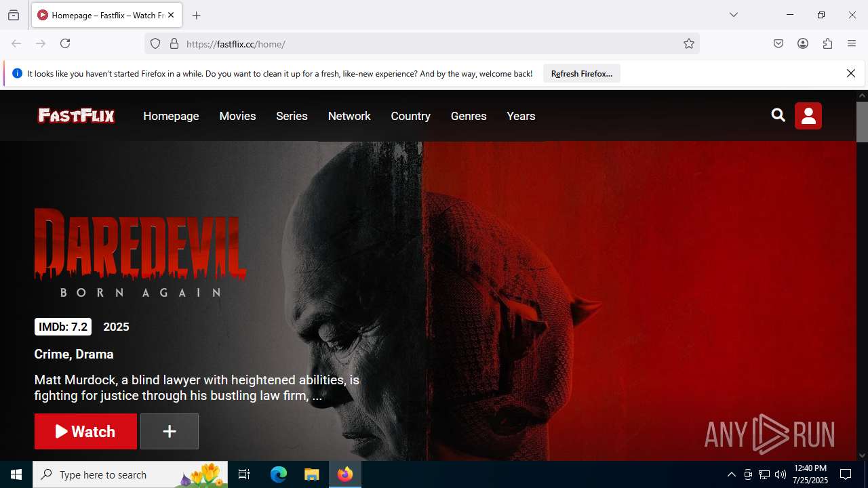Viewport: 868px width, 488px height.
Task: Click the IMDb: 7.2 rating badge
Action: 63,327
